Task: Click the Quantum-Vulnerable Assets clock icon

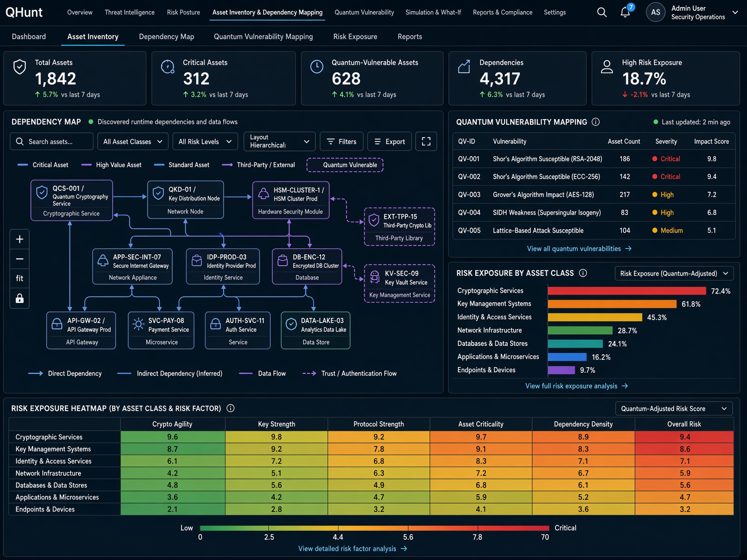Action: 317,67
